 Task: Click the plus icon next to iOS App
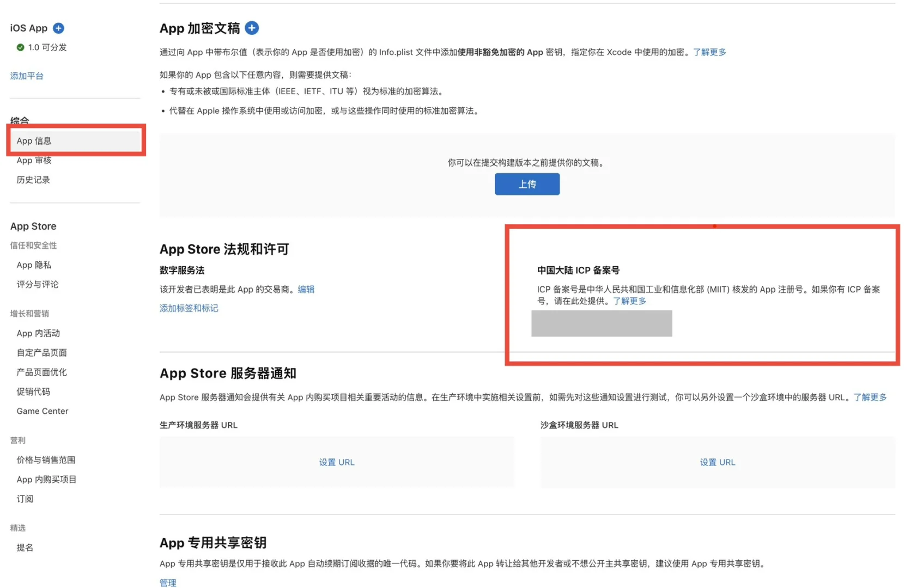click(58, 28)
